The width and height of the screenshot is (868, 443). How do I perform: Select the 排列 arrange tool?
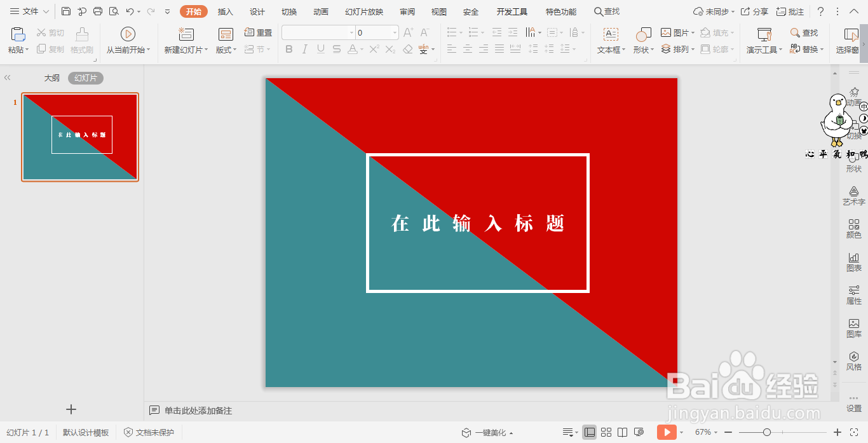point(677,50)
